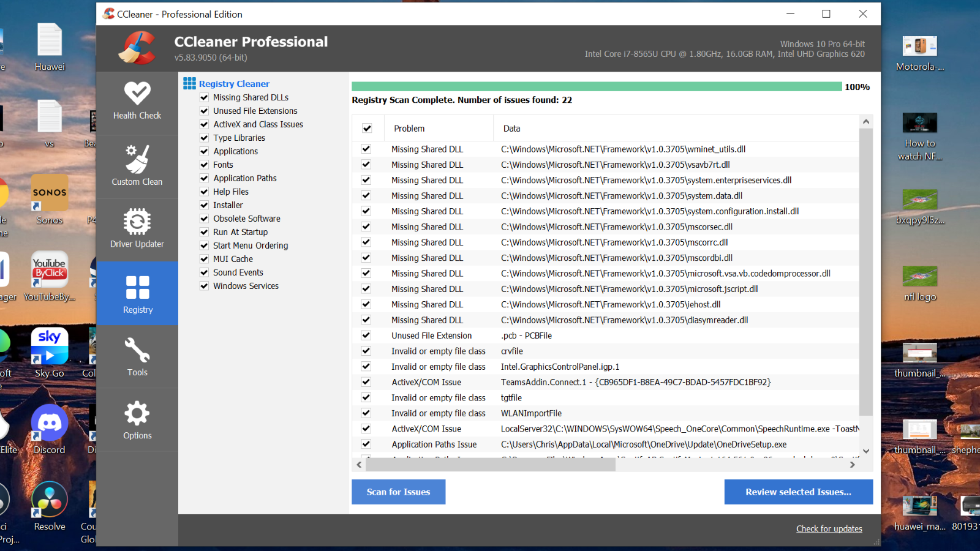
Task: Sort results by Data column
Action: coord(676,129)
